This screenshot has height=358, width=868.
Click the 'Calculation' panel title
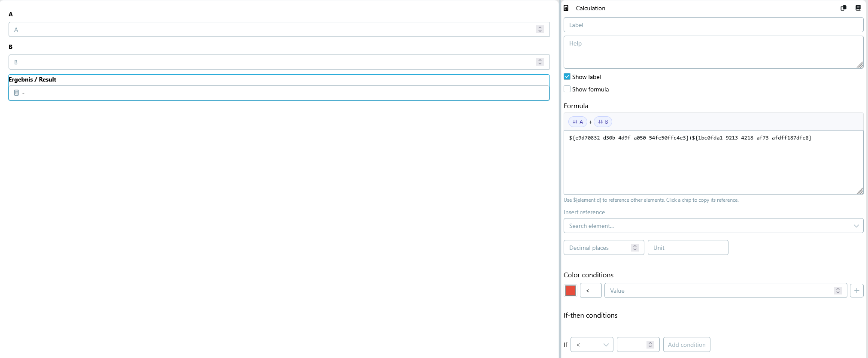[x=591, y=8]
